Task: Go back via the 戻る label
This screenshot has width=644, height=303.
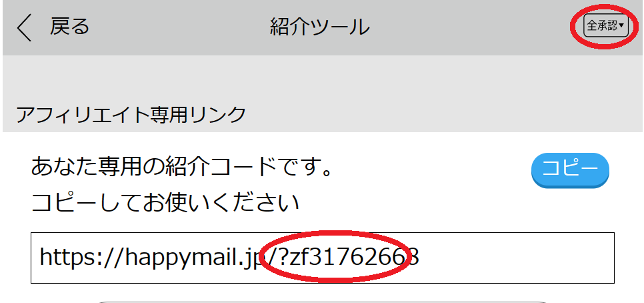Action: point(69,27)
